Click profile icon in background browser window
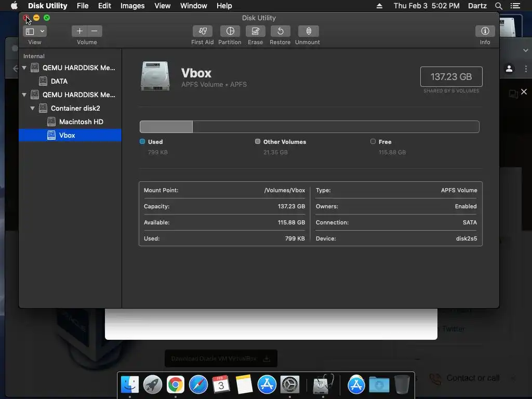Viewport: 532px width, 399px height. click(x=509, y=69)
